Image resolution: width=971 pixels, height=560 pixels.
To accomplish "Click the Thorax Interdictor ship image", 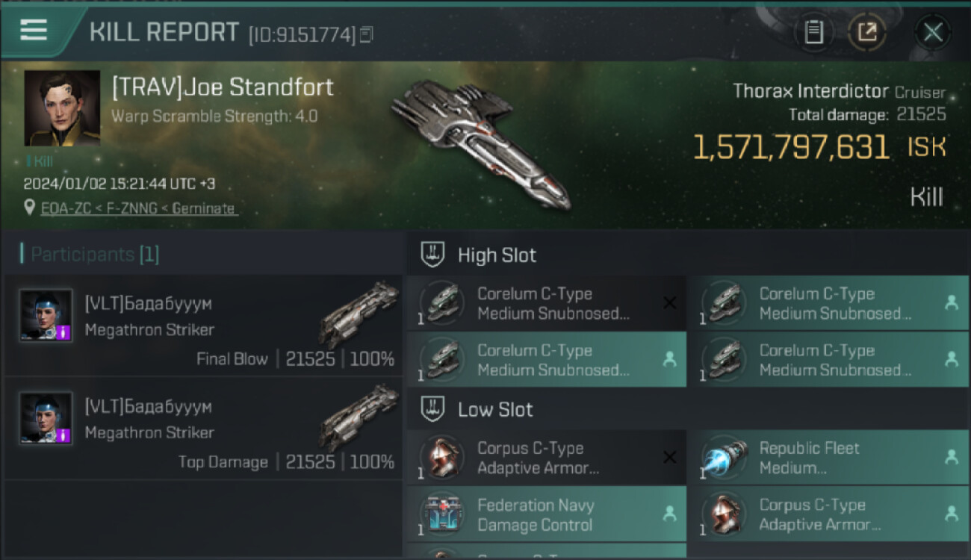I will pos(478,142).
